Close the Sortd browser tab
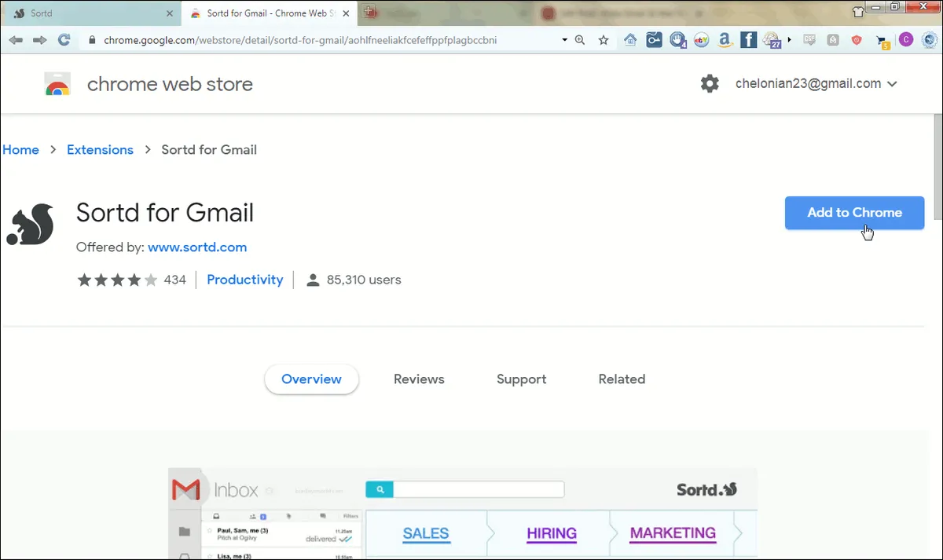The width and height of the screenshot is (943, 560). point(170,14)
